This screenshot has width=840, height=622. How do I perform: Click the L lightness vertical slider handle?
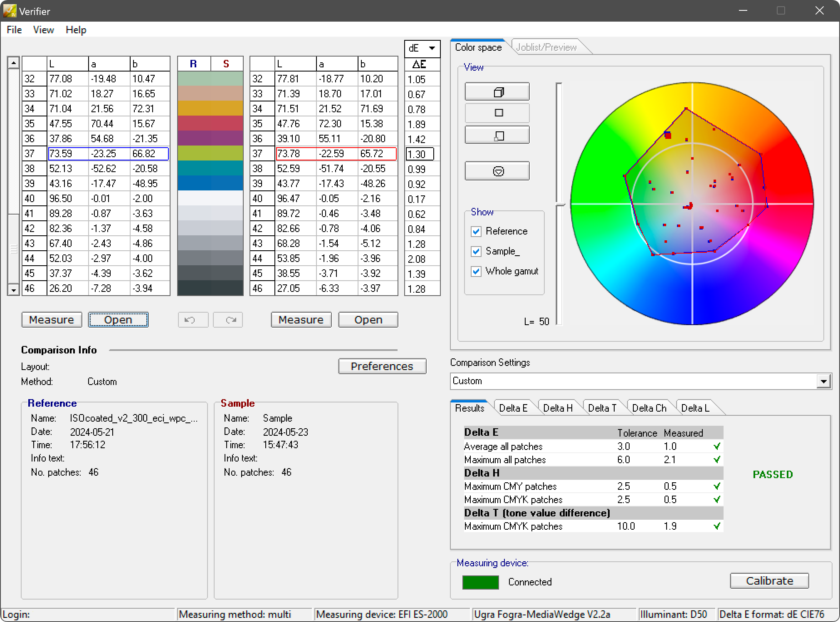point(560,204)
